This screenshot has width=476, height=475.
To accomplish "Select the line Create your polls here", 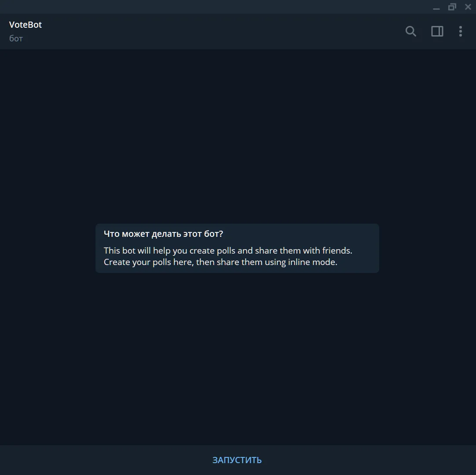I will tap(220, 262).
